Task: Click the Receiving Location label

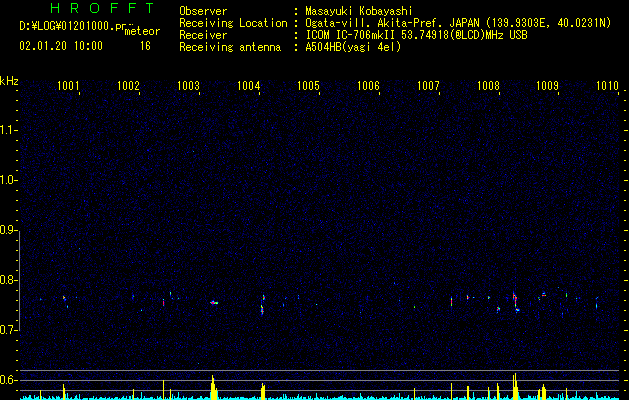Action: (233, 23)
